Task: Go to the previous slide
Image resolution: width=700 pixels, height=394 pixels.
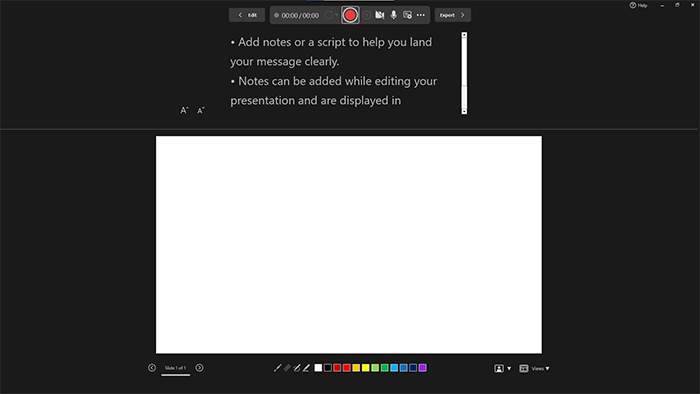Action: 152,368
